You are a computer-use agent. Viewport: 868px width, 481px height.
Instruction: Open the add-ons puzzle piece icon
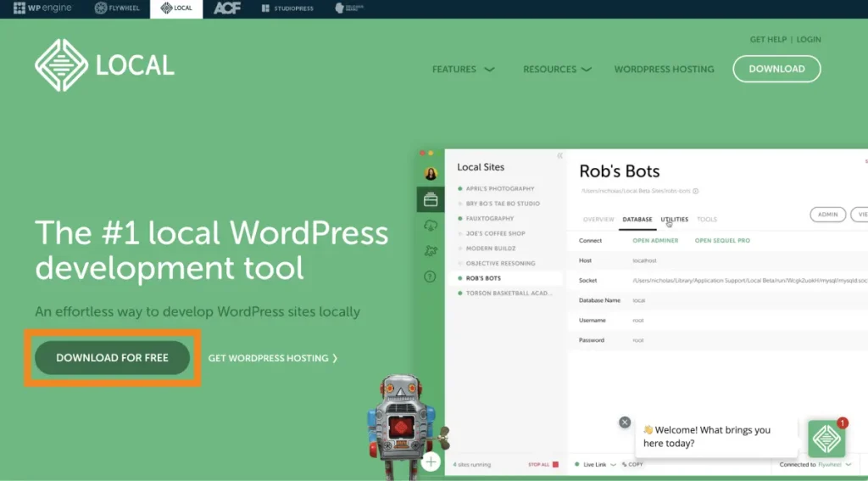431,251
